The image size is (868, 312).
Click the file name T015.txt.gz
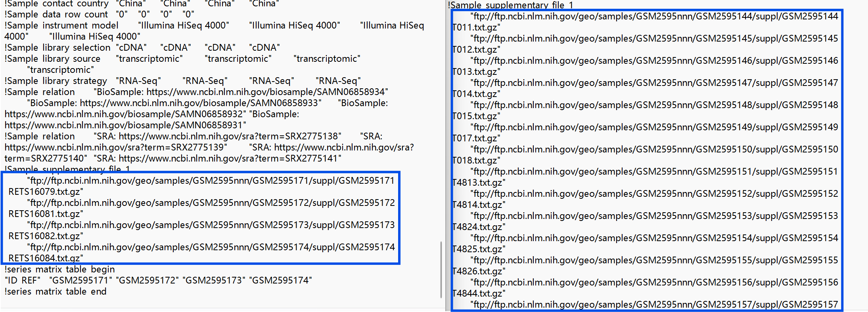(x=475, y=116)
